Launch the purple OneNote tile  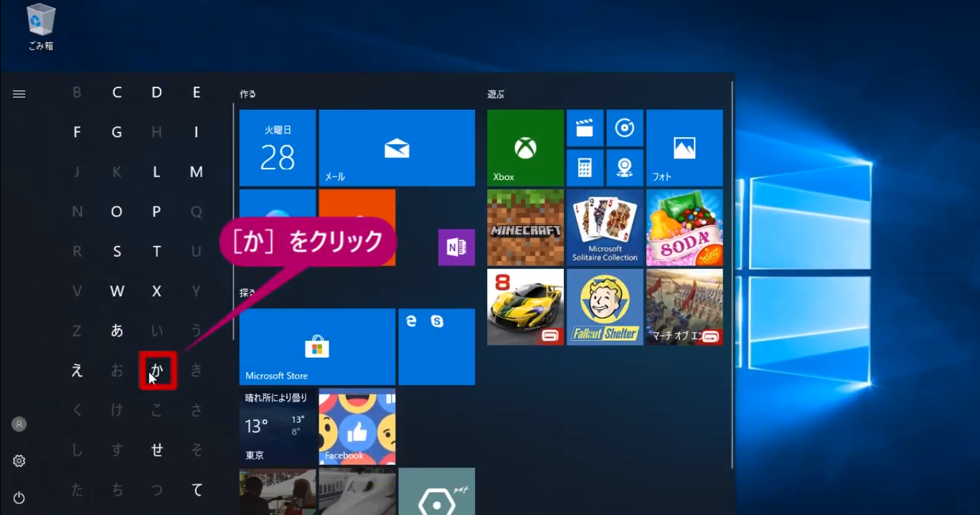pos(456,247)
